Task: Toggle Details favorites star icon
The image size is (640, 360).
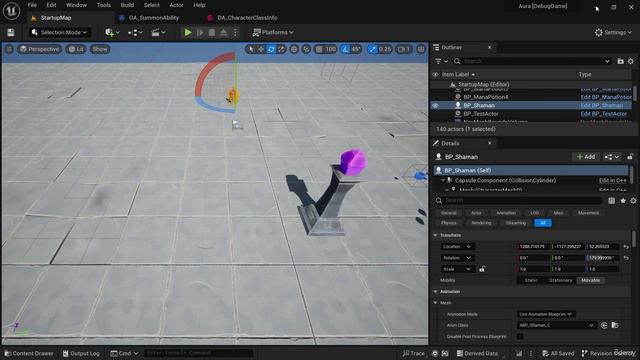Action: [x=623, y=200]
